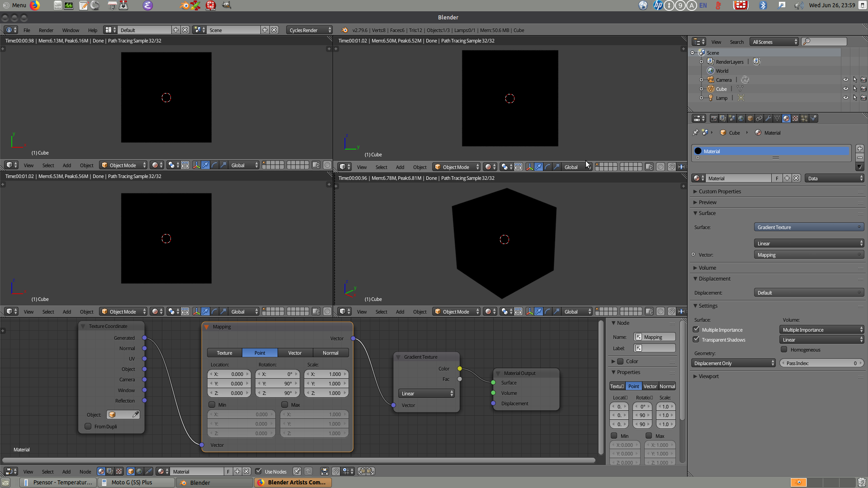The image size is (868, 488).
Task: Open Displacement Only geometry dropdown
Action: click(x=733, y=363)
